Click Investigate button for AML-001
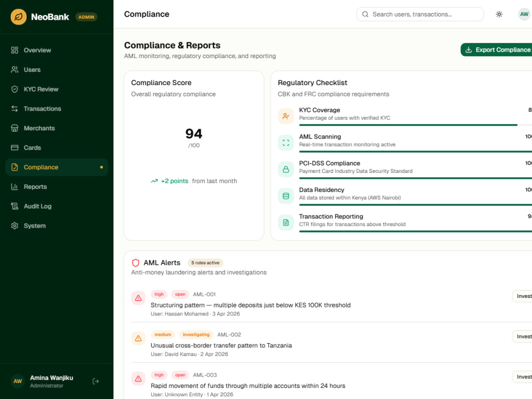Screen dimensions: 532x399 [522, 296]
